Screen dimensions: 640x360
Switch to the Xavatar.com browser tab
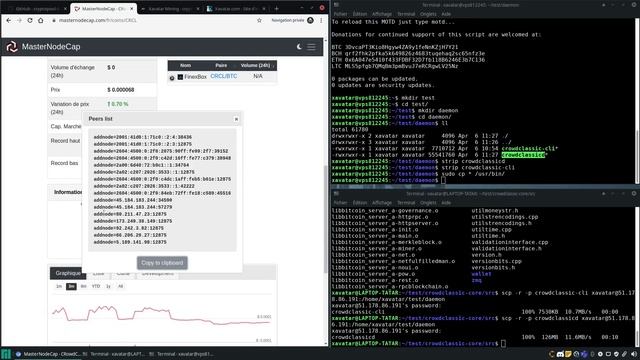235,9
